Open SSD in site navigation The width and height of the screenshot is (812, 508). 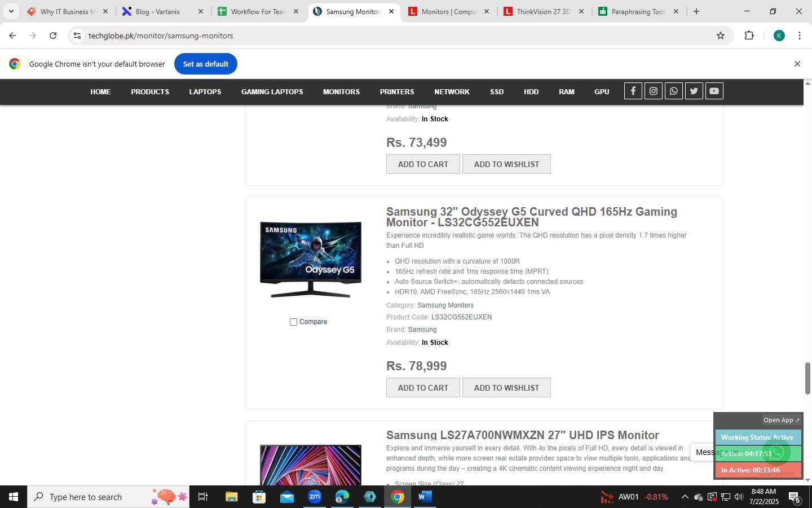click(497, 91)
